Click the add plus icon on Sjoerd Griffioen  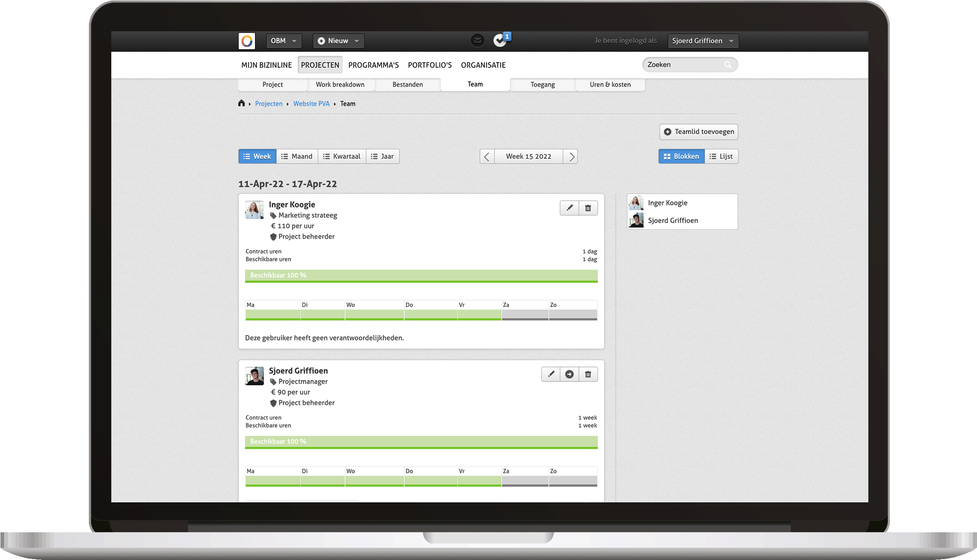(569, 374)
